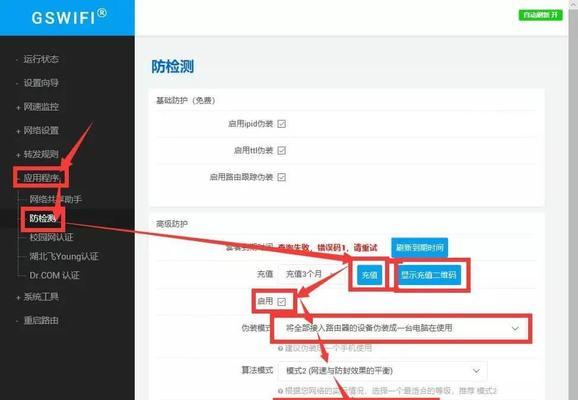Click 高级防护 section title
Screen dimensions: 578x400
coord(172,224)
